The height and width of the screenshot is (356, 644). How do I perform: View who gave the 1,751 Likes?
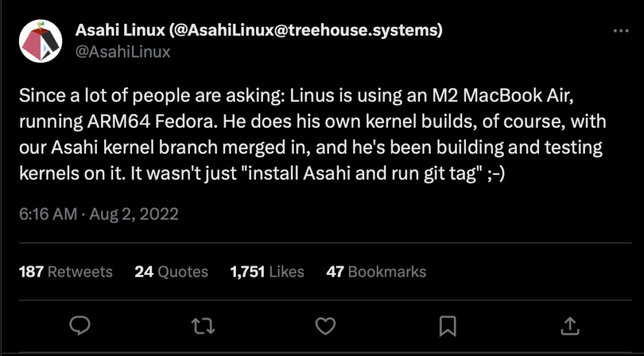tap(267, 272)
